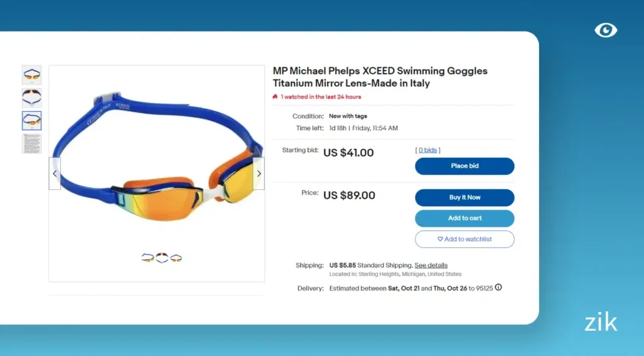
Task: Open the shipping See details link
Action: tap(431, 265)
